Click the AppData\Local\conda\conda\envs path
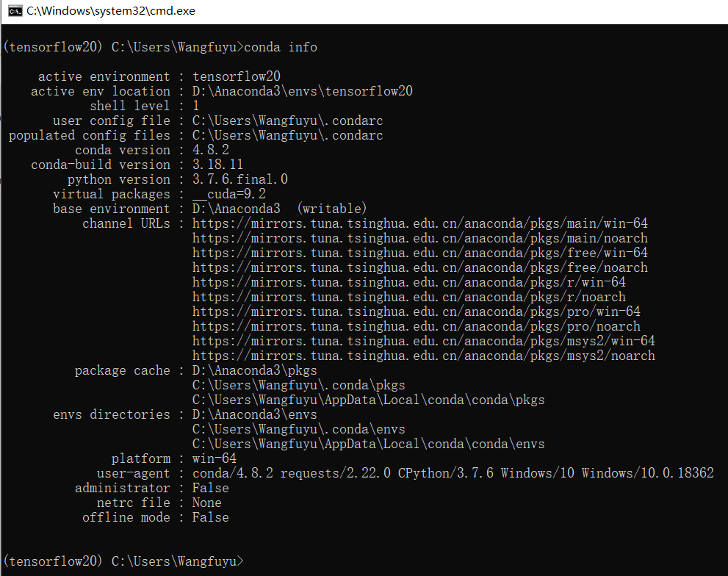 (x=368, y=444)
